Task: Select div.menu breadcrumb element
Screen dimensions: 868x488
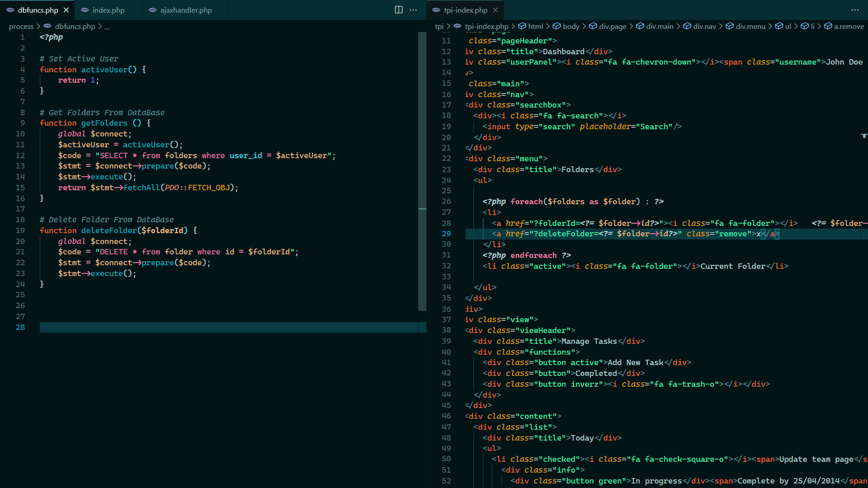Action: click(x=750, y=27)
